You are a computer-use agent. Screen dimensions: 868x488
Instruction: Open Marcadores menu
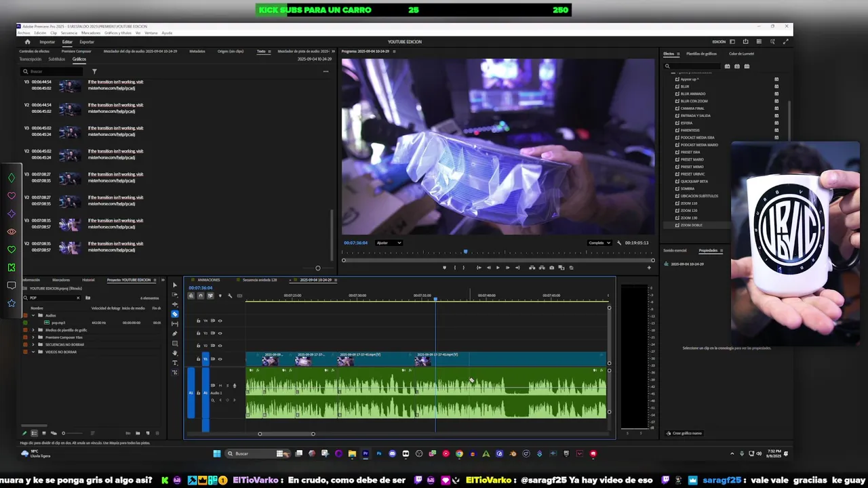click(x=91, y=33)
